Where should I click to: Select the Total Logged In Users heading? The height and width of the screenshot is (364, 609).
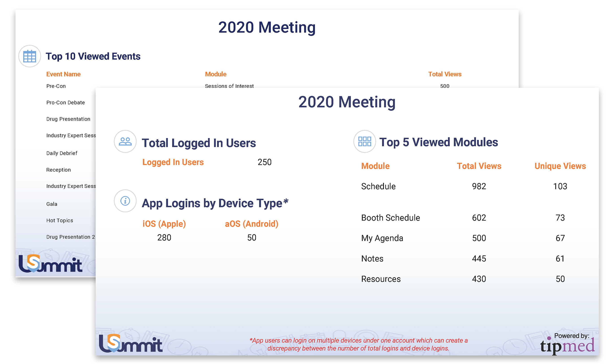[x=199, y=143]
